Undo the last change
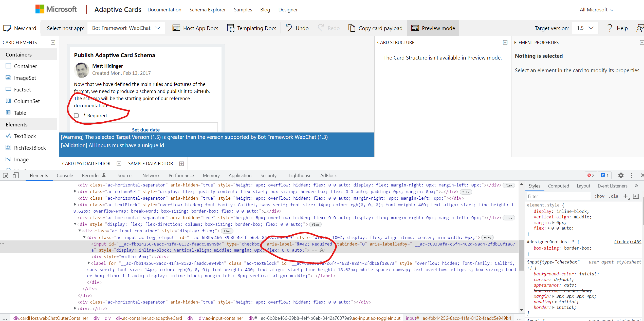The height and width of the screenshot is (321, 644). (x=297, y=28)
